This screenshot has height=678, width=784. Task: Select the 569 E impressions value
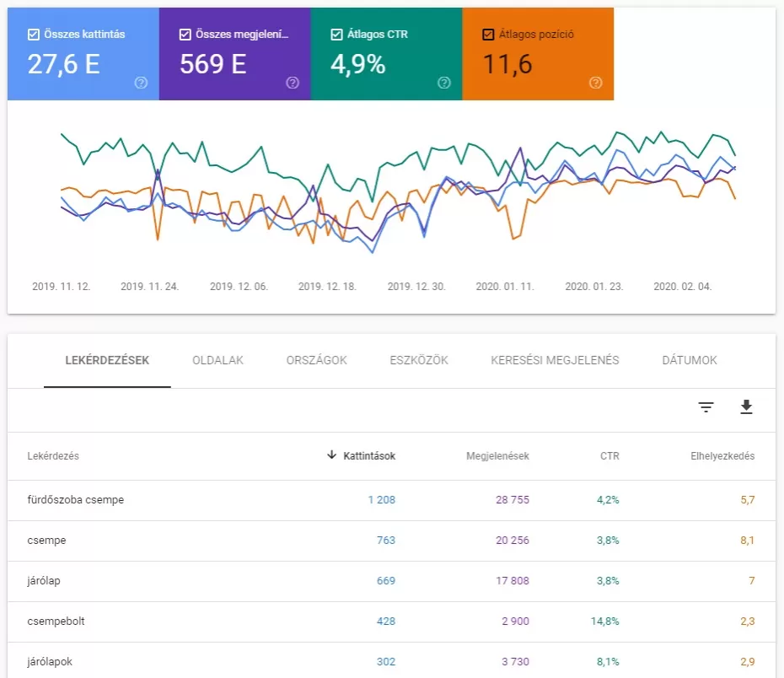213,64
